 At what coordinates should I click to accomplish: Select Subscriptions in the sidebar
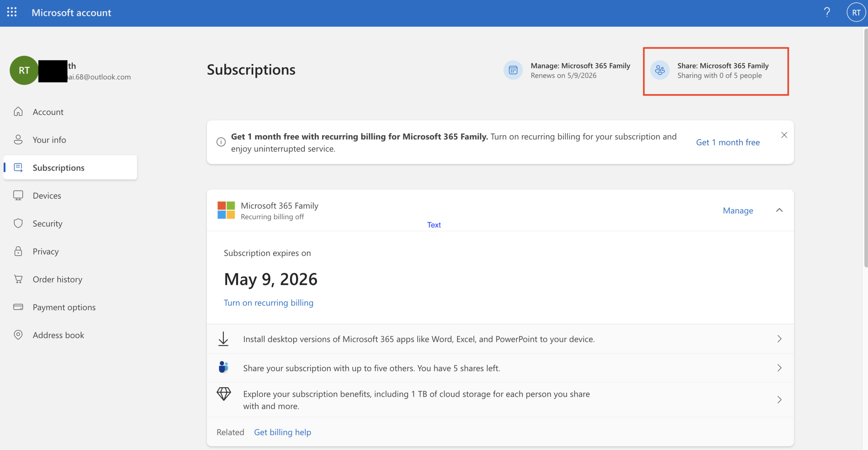(x=71, y=167)
